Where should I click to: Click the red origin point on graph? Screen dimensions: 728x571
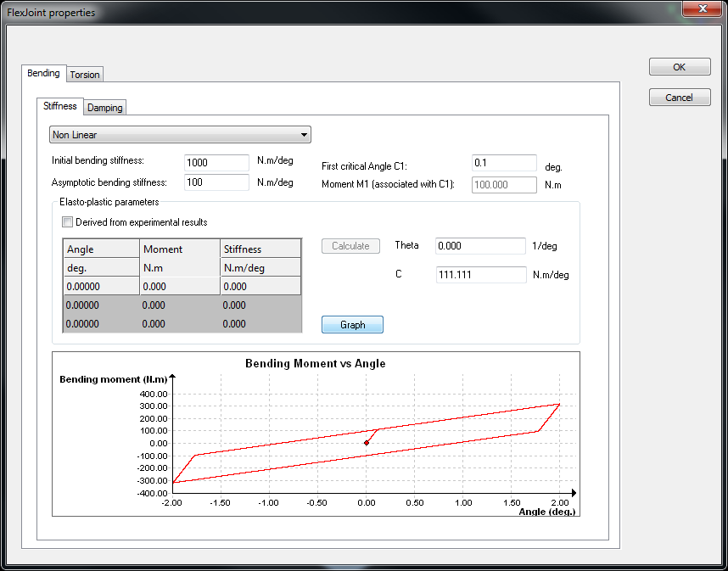point(367,443)
